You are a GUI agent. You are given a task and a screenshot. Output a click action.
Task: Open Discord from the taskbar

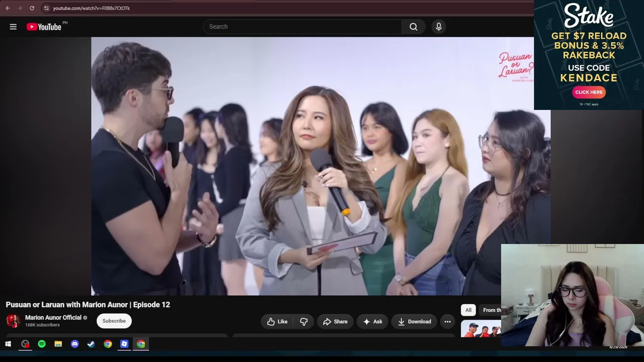pyautogui.click(x=75, y=344)
